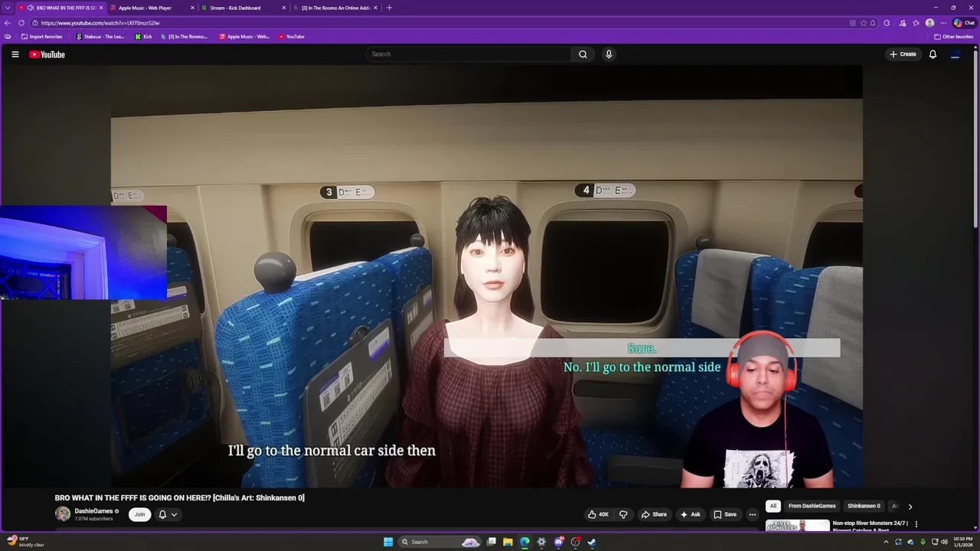
Task: Open the DashieGames channel avatar
Action: point(63,514)
